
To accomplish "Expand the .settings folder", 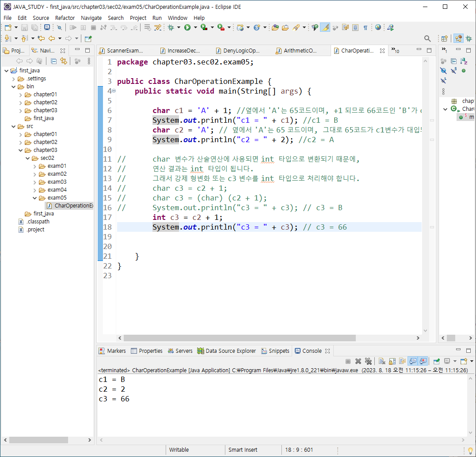I will [x=13, y=79].
